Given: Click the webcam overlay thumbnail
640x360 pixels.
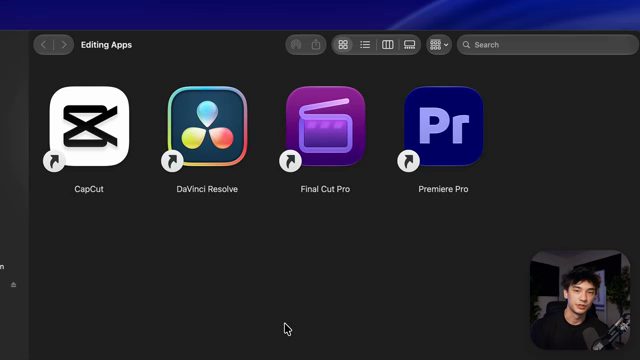Looking at the screenshot, I should [x=580, y=300].
